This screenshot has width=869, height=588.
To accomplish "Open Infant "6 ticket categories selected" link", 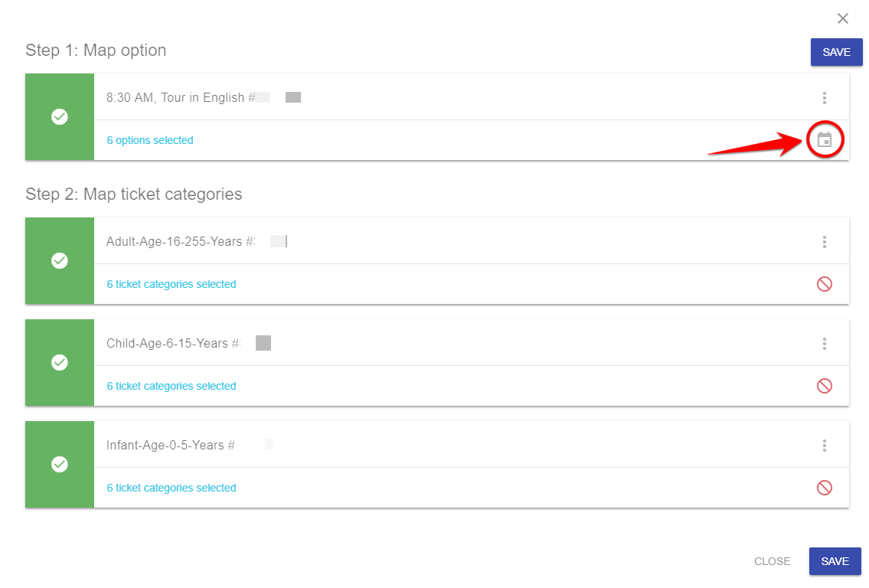I will [172, 488].
